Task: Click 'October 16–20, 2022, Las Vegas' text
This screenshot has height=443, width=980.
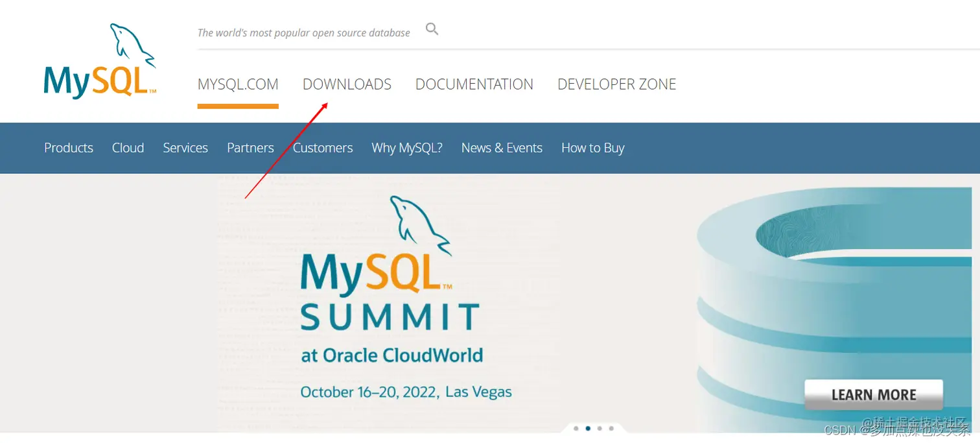Action: point(406,392)
